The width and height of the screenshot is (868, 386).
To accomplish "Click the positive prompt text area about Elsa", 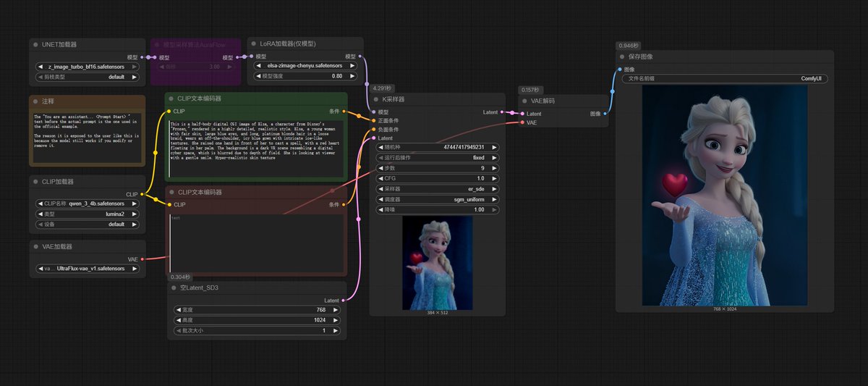I will point(256,148).
